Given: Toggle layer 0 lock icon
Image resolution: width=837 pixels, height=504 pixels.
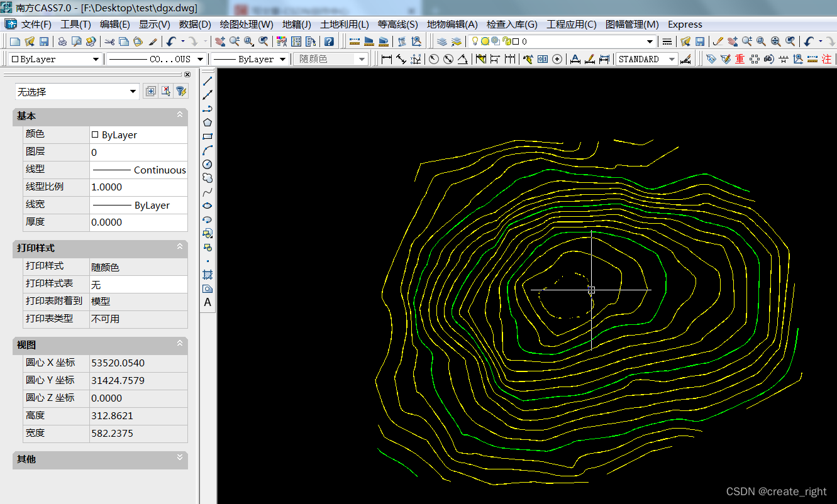Looking at the screenshot, I should coord(506,41).
